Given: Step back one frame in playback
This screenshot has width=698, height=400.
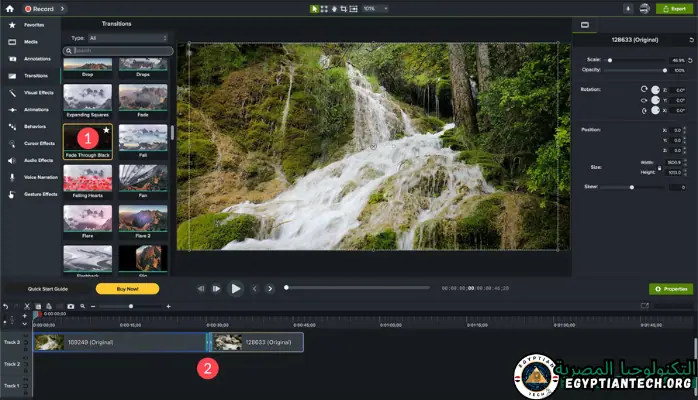Looking at the screenshot, I should pyautogui.click(x=201, y=289).
